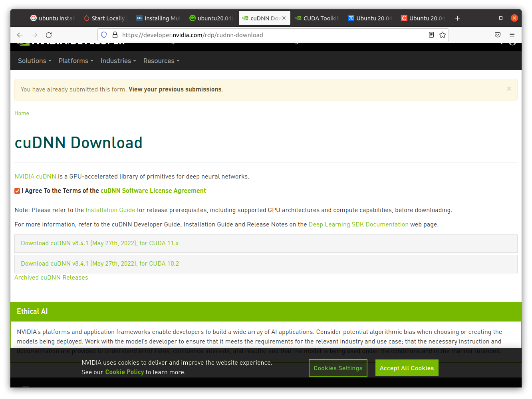Navigate back using the back arrow

pos(20,35)
